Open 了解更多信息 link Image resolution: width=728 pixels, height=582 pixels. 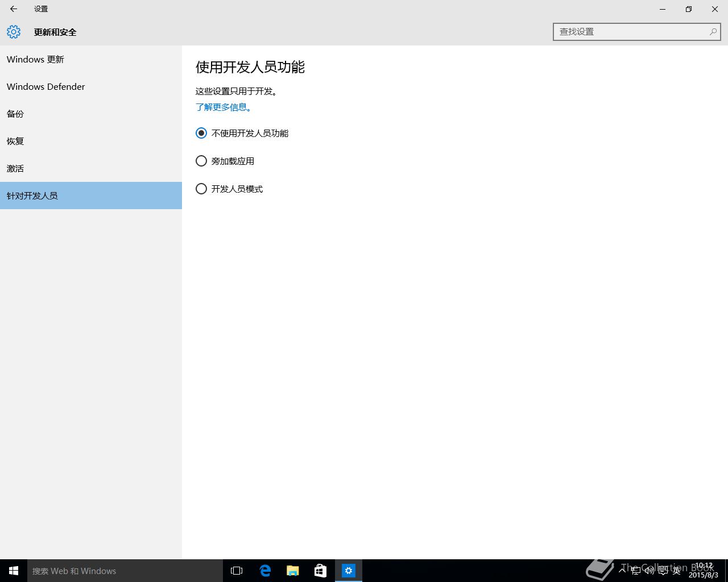(224, 107)
